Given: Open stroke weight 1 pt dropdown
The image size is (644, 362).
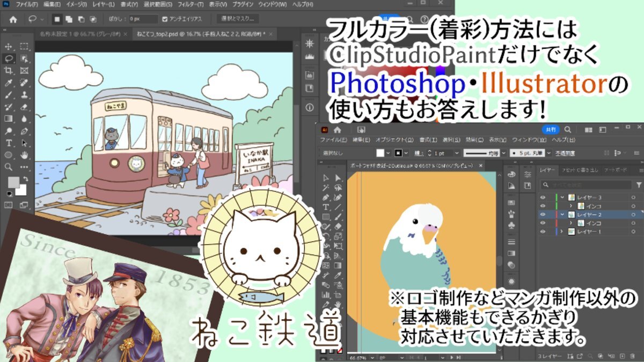Looking at the screenshot, I should coord(457,153).
